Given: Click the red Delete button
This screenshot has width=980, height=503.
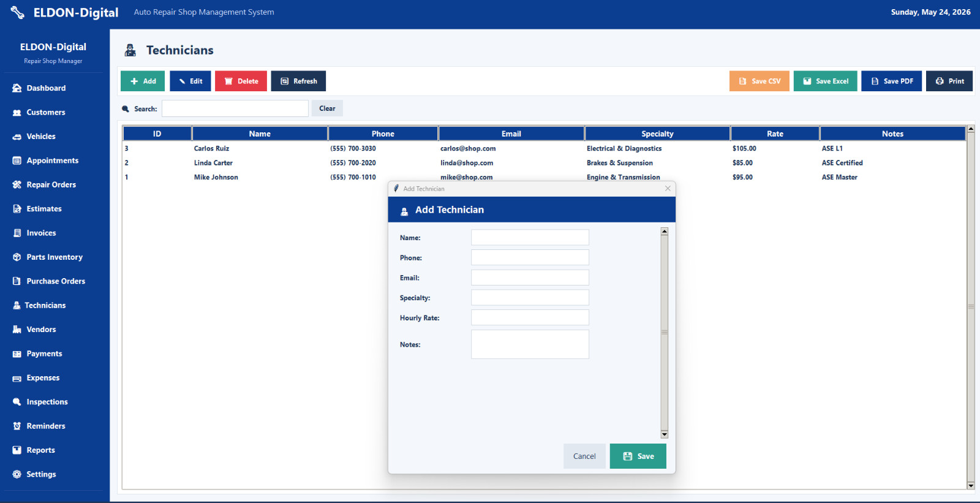Looking at the screenshot, I should [241, 81].
